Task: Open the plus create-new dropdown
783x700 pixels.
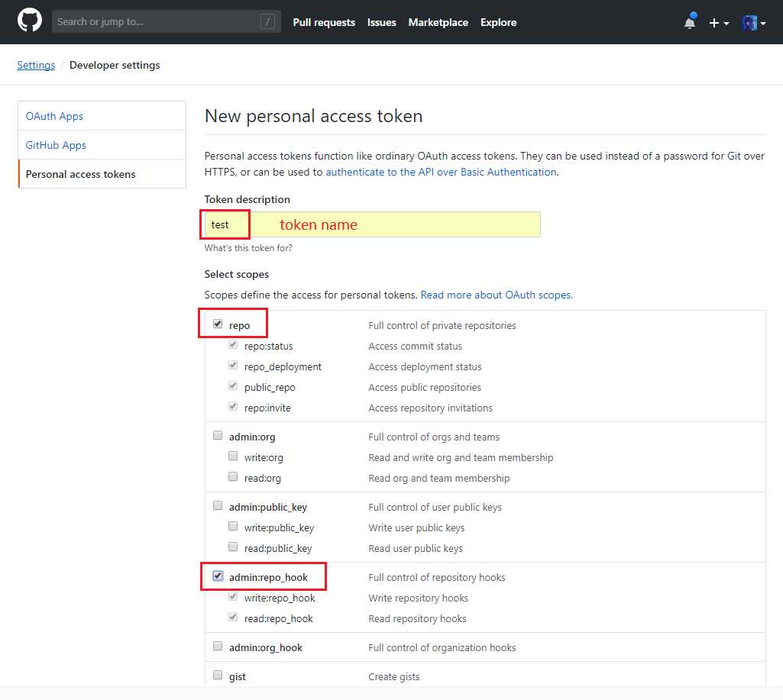Action: pos(719,23)
